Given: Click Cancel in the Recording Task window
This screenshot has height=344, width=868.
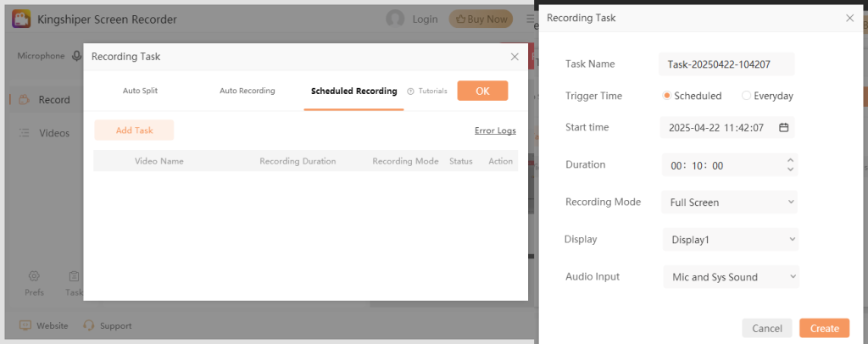Looking at the screenshot, I should (767, 329).
